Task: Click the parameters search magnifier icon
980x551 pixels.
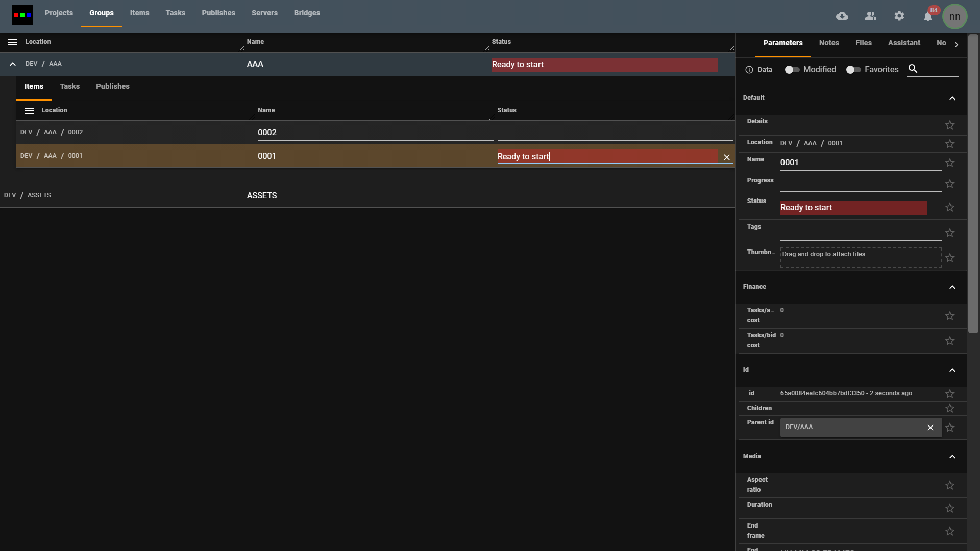Action: [x=913, y=69]
